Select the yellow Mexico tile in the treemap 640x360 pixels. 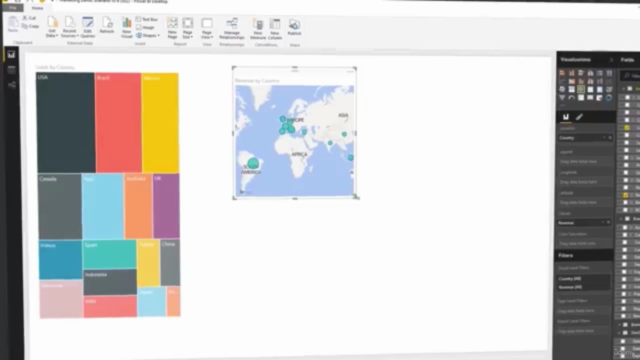[x=160, y=123]
